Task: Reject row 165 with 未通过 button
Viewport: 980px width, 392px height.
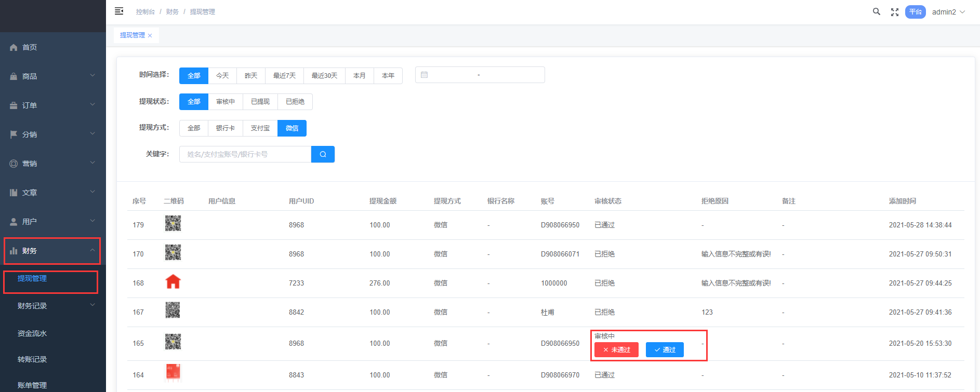Action: point(616,350)
